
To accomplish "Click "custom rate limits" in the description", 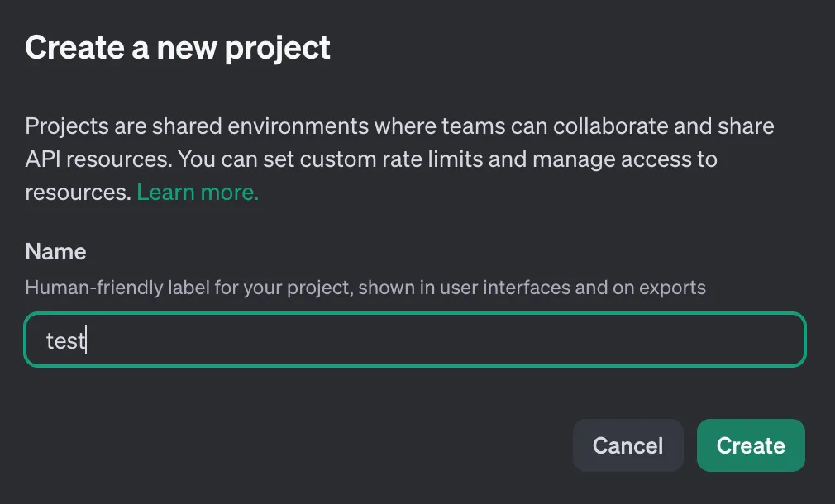I will click(x=390, y=159).
